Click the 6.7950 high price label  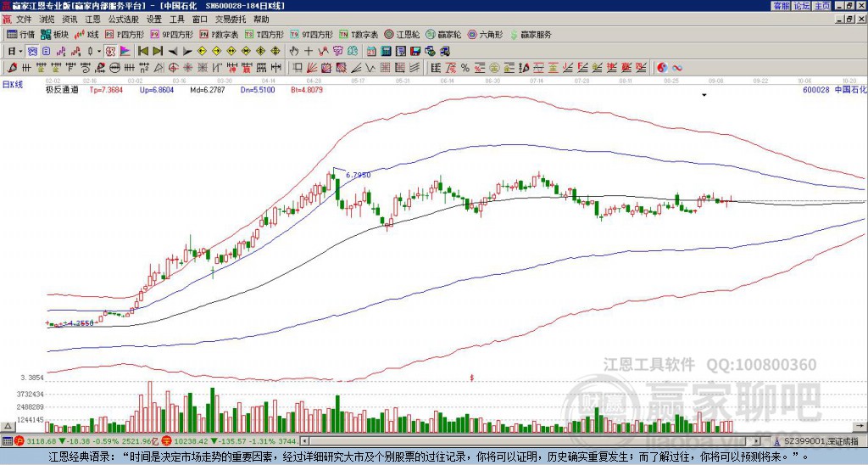(x=359, y=175)
